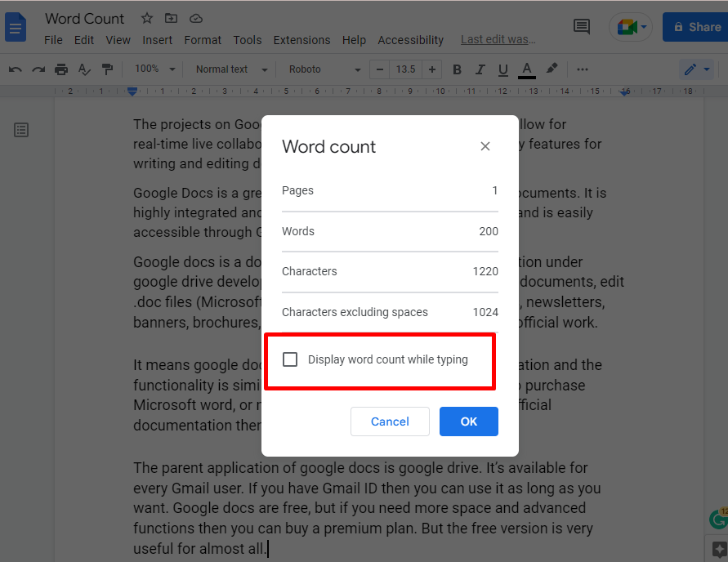Open the editing mode dropdown
The height and width of the screenshot is (562, 728).
click(696, 69)
